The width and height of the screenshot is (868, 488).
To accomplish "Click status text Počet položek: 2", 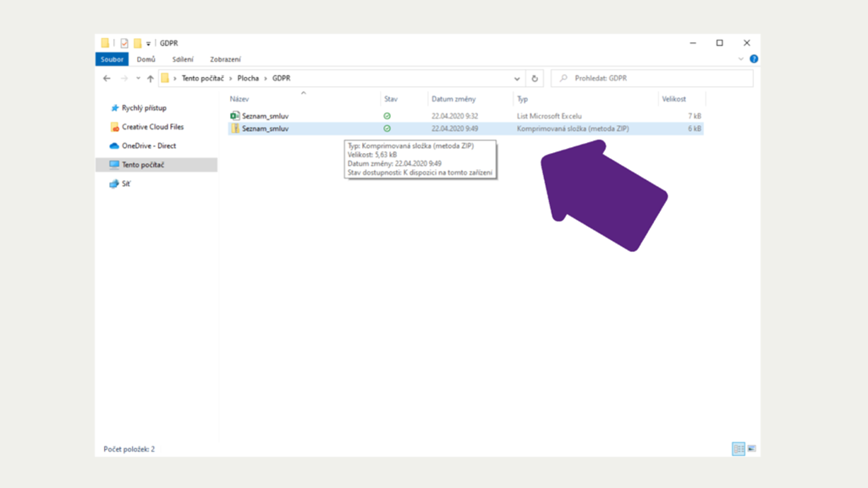I will 129,449.
